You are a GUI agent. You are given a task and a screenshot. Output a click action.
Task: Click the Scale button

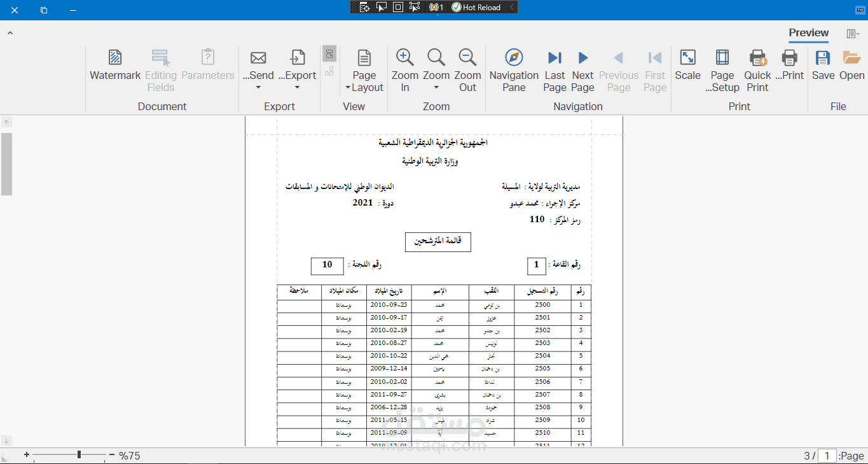[687, 66]
